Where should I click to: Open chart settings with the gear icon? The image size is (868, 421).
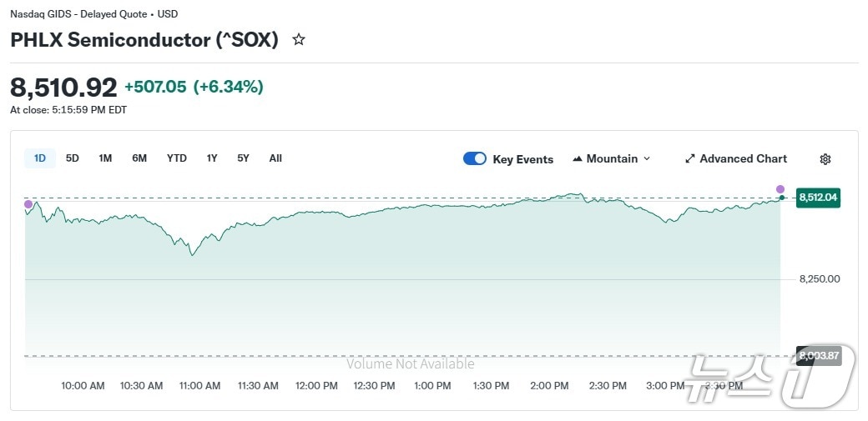coord(825,159)
